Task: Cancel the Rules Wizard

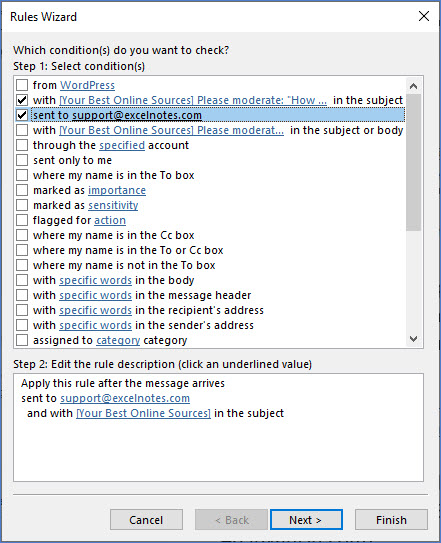Action: 146,519
